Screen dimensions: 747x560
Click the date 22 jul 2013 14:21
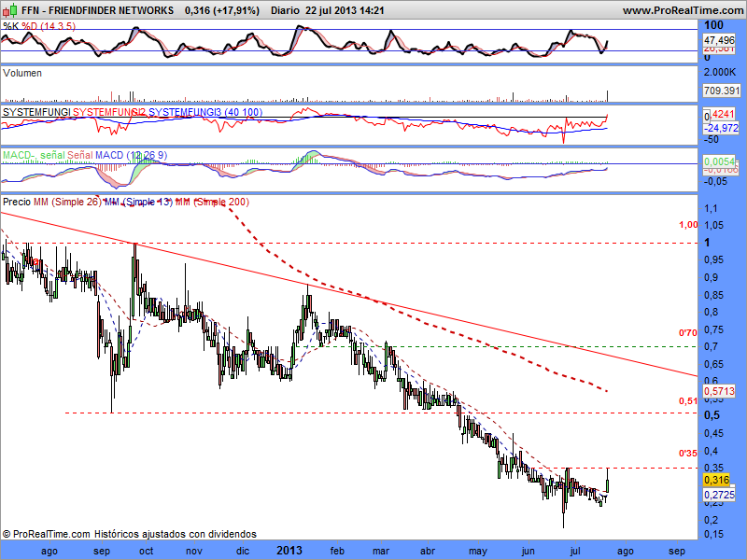(x=345, y=10)
